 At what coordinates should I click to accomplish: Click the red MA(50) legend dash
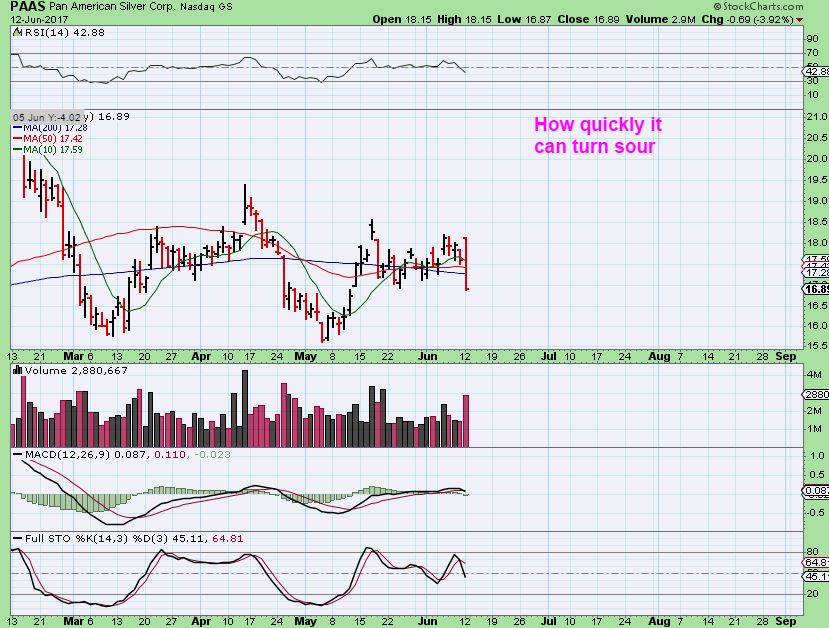click(x=17, y=138)
